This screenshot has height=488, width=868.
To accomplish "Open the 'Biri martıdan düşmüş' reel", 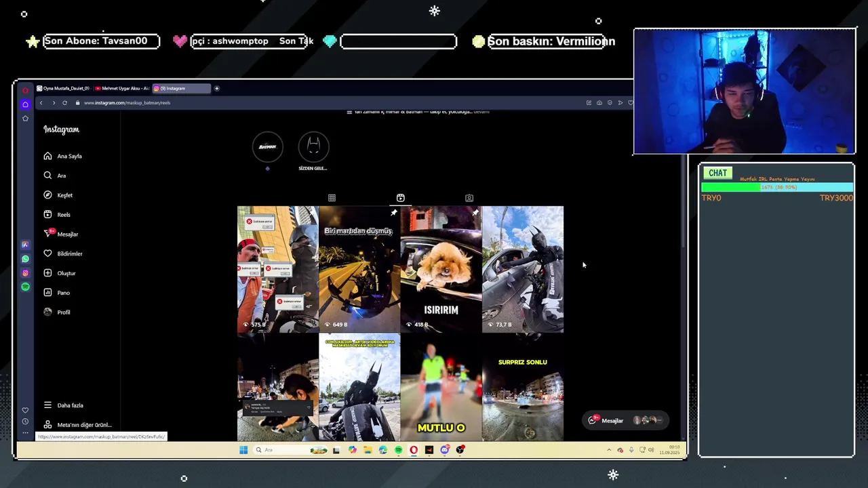I will tap(359, 269).
